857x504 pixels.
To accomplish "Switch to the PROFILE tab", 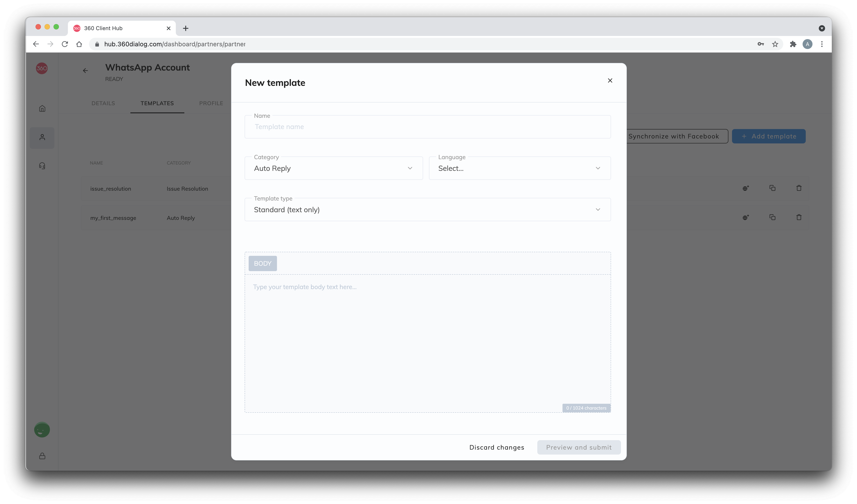I will [x=211, y=103].
